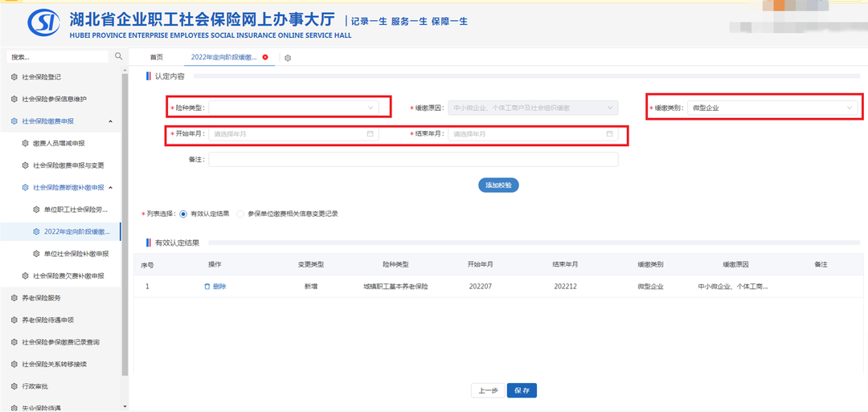Click the 添加校验 button
The height and width of the screenshot is (412, 868).
coord(498,185)
